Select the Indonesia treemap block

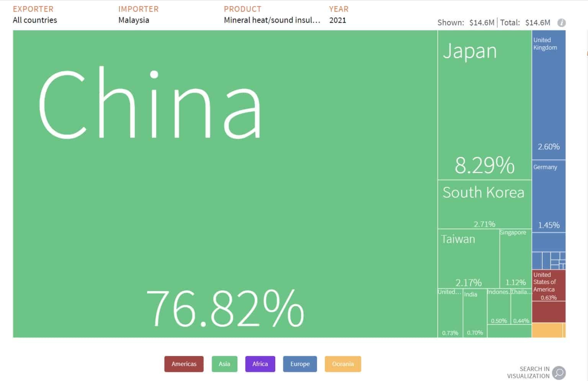499,307
